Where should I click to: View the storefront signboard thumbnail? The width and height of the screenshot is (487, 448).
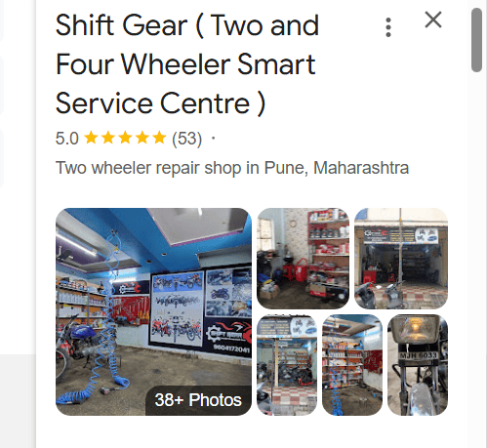click(401, 259)
